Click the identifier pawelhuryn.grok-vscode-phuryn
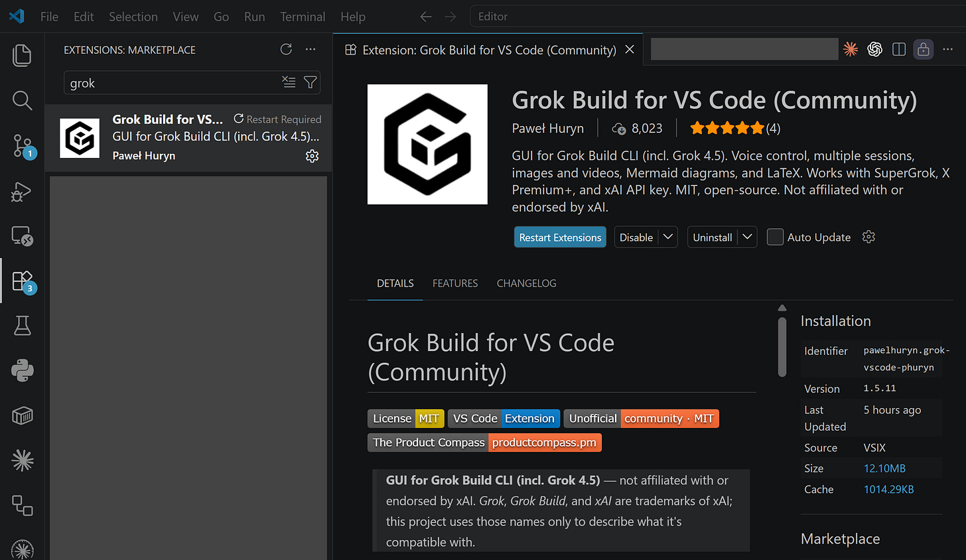The image size is (966, 560). pos(907,359)
